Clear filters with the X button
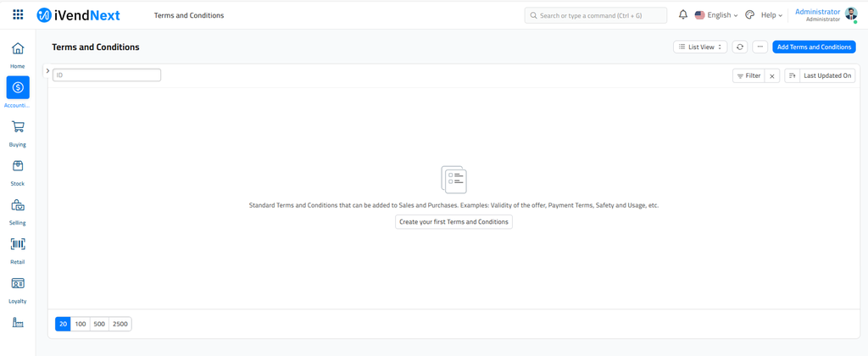Viewport: 868px width, 356px height. coord(771,75)
